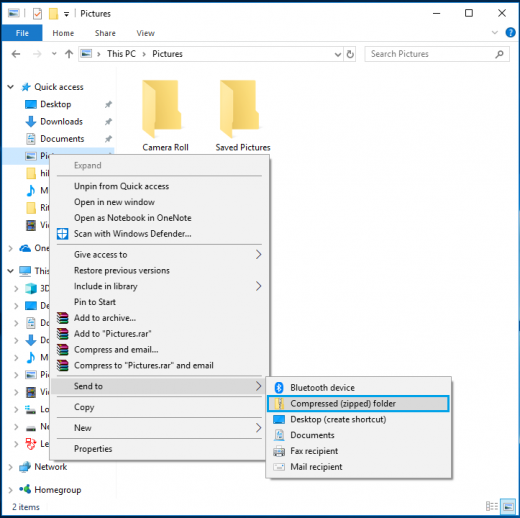Screen dimensions: 520x518
Task: Select Scan with Windows Defender
Action: tap(159, 234)
